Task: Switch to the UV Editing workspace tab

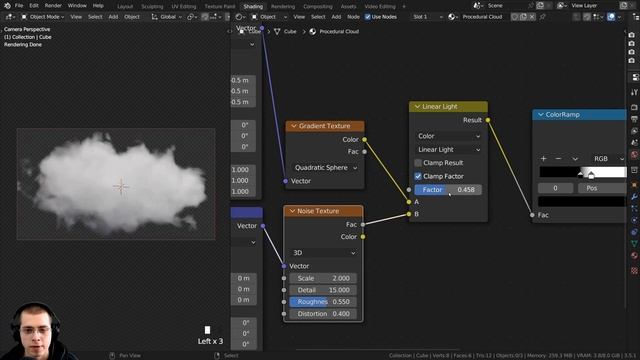Action: [184, 7]
